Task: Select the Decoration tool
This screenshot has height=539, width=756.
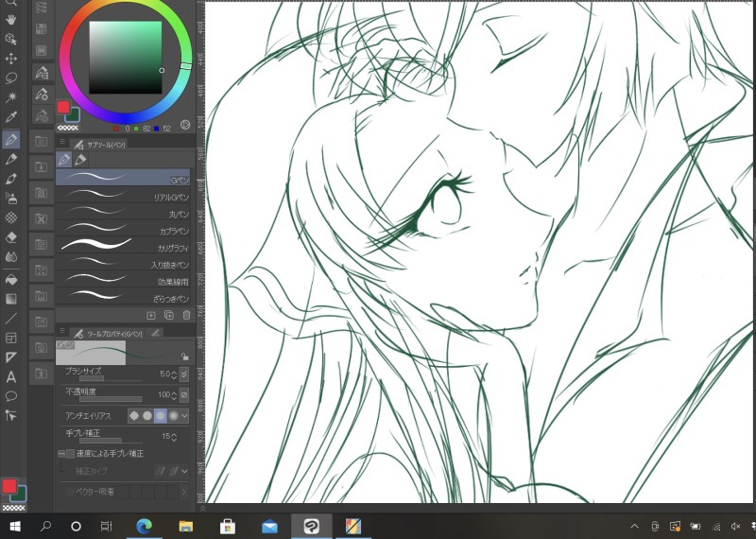Action: [x=11, y=217]
